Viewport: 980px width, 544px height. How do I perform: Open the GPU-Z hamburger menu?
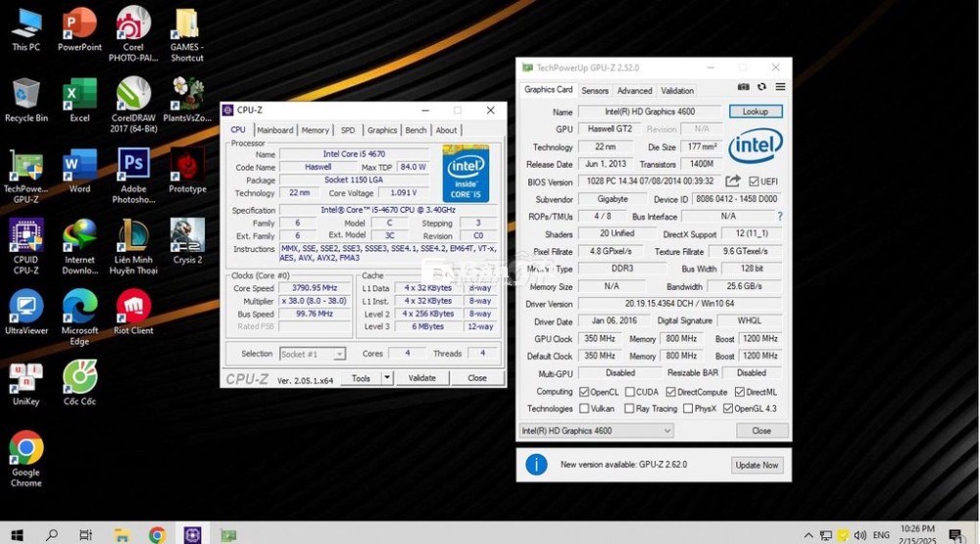coord(781,87)
